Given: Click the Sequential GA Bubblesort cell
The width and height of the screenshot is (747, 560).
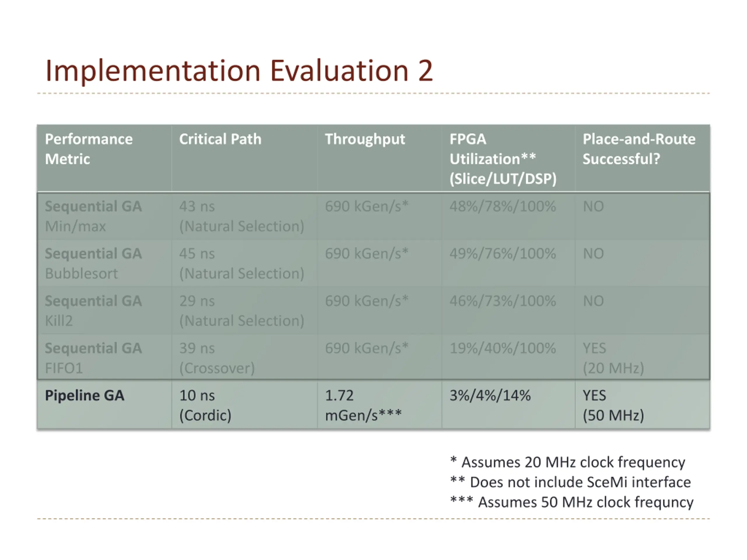Looking at the screenshot, I should (x=93, y=263).
